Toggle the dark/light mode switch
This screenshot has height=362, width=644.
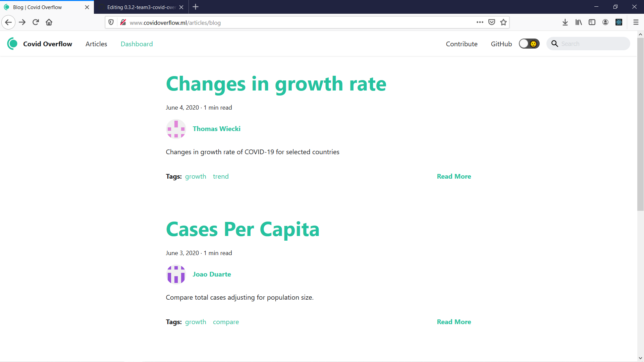[529, 44]
